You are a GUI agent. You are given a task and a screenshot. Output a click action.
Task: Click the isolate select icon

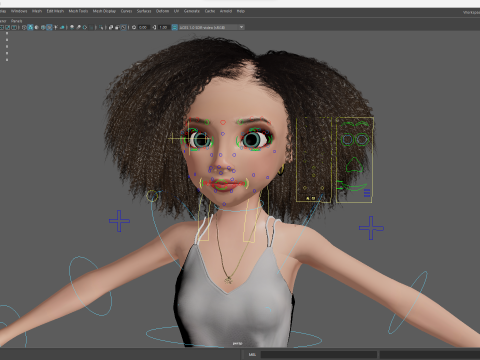(101, 27)
